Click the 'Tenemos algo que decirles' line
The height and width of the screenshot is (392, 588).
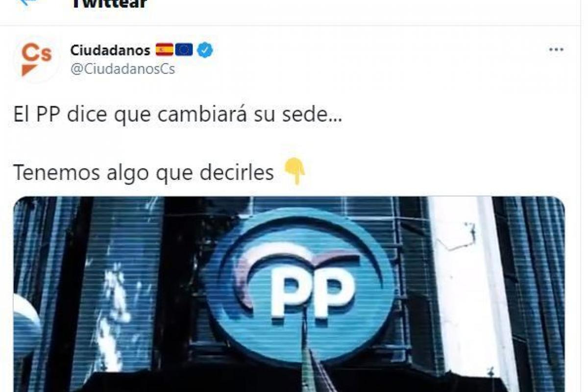144,172
